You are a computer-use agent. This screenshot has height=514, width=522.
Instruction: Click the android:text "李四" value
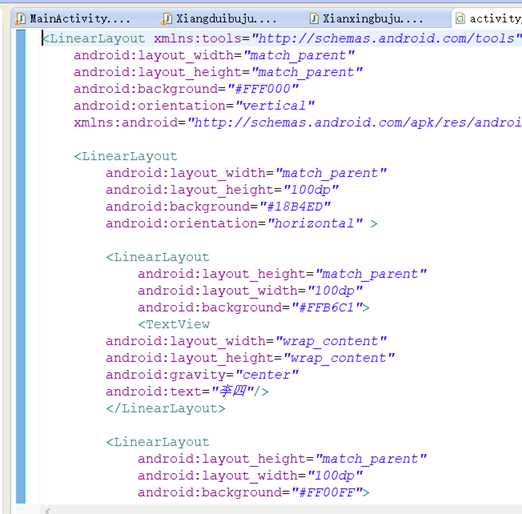(x=233, y=391)
